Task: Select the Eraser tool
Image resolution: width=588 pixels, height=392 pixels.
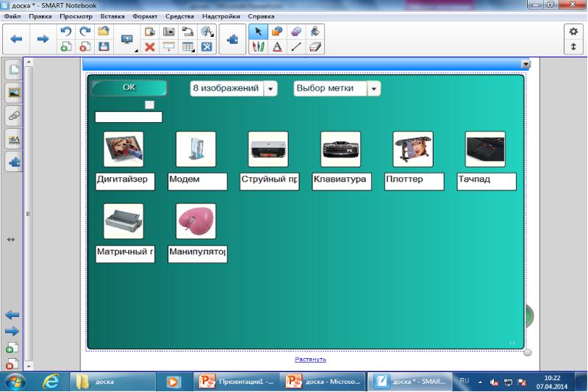Action: point(315,46)
